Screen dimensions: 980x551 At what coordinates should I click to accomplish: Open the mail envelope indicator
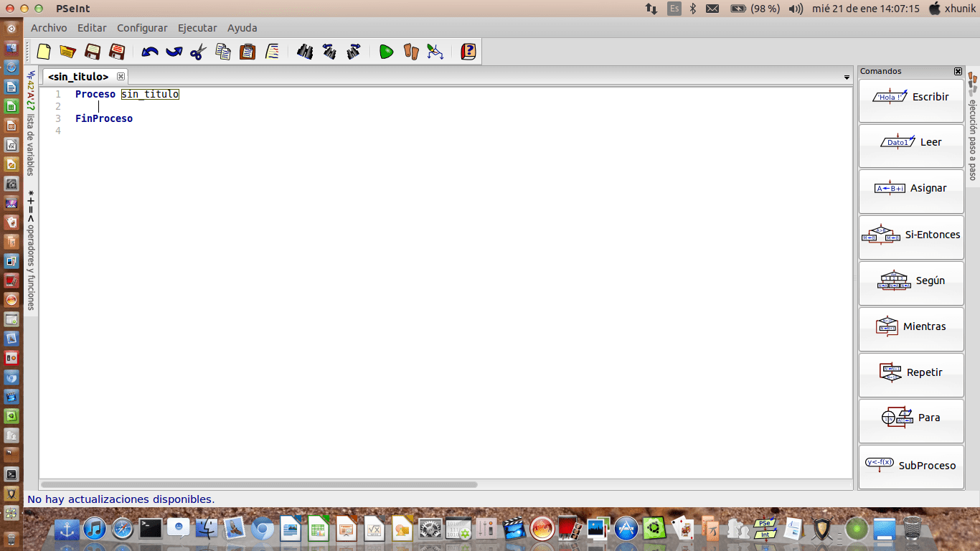click(x=712, y=9)
